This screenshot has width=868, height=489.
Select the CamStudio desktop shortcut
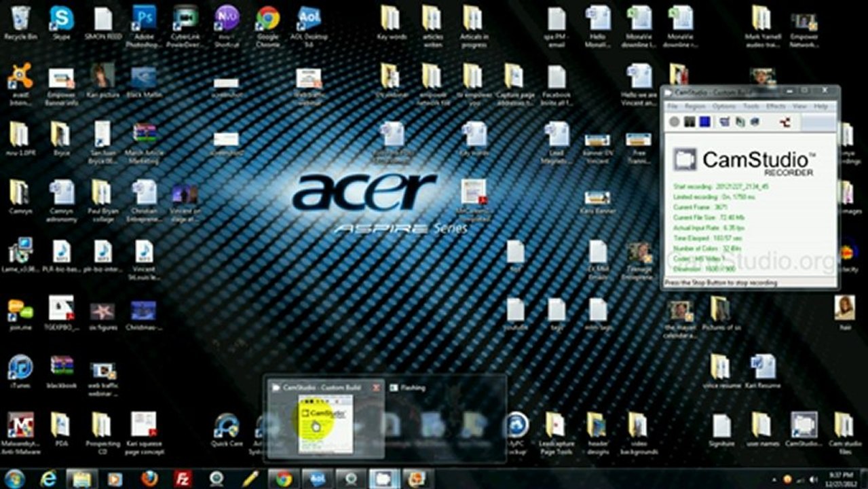click(x=804, y=430)
